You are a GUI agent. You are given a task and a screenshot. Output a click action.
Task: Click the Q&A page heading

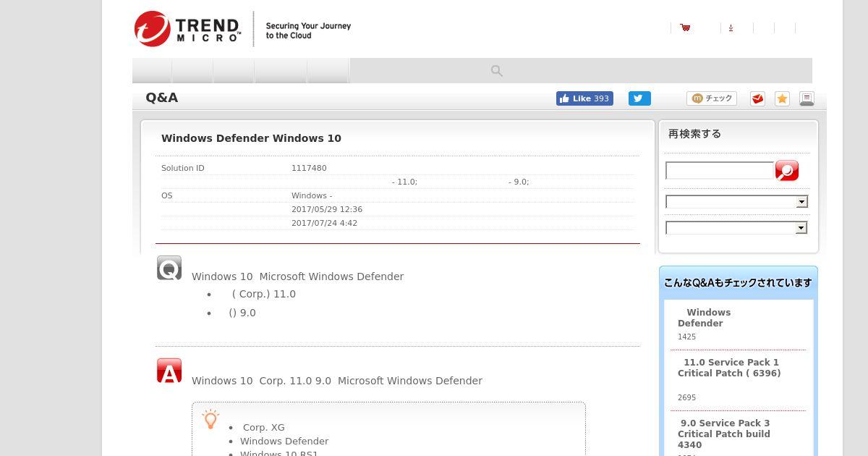point(161,98)
